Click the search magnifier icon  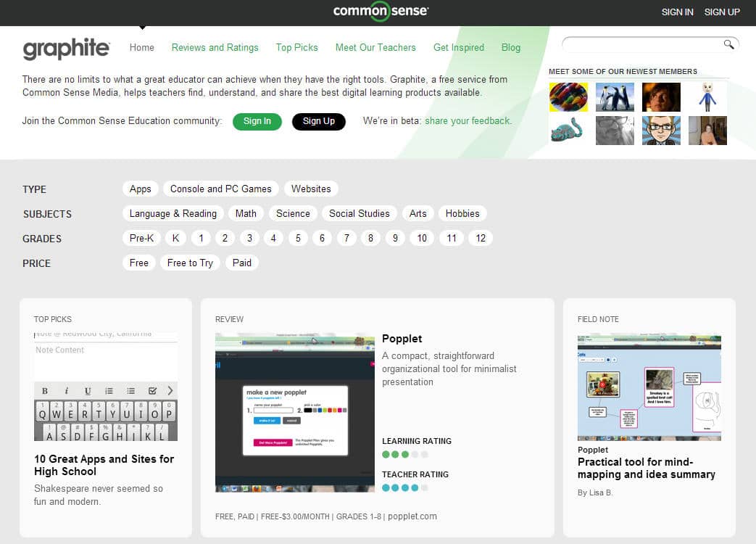pos(728,45)
